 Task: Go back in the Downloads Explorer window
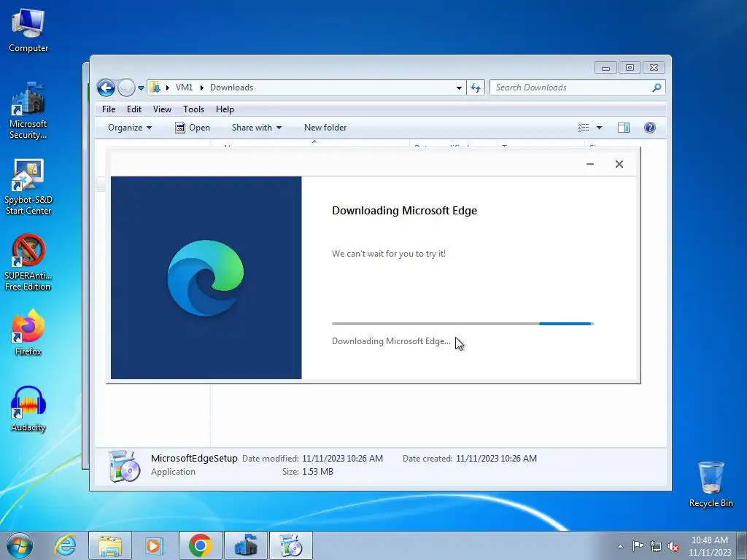pyautogui.click(x=106, y=87)
